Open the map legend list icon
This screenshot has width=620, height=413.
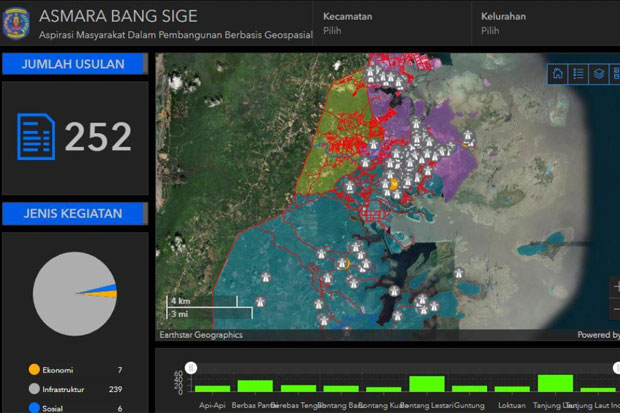pos(578,74)
